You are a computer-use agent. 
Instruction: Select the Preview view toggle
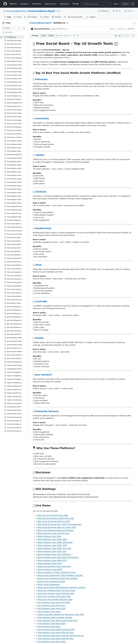coord(35,36)
